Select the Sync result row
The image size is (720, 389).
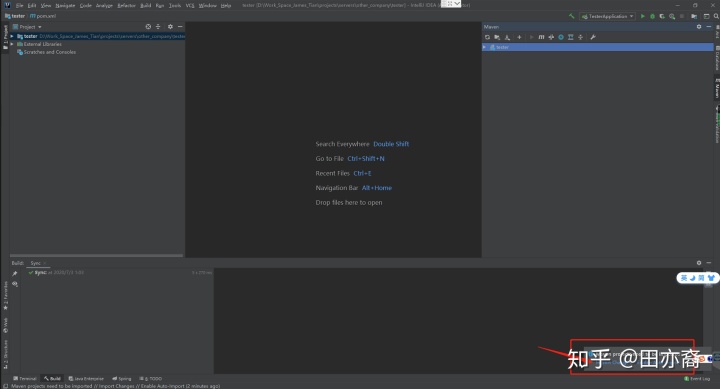point(120,272)
